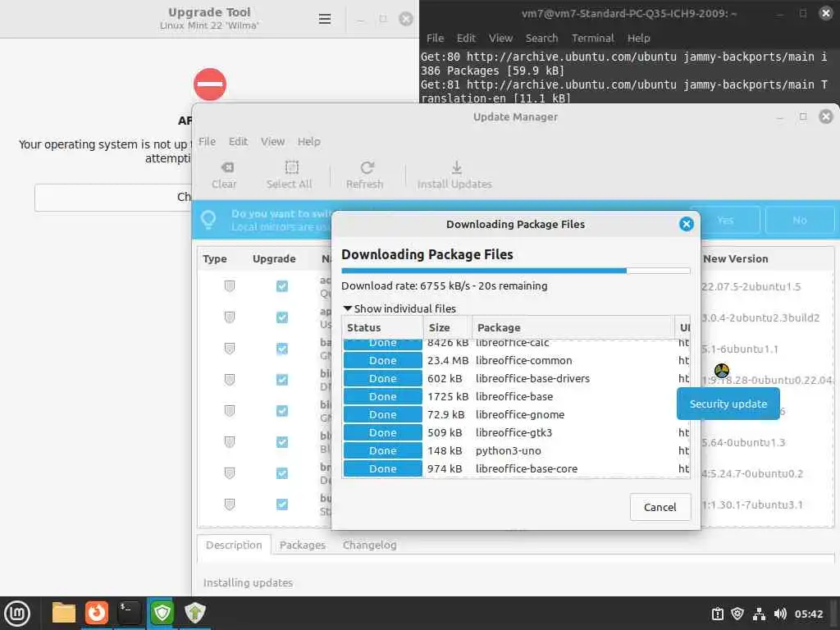The image size is (840, 630).
Task: Uncheck upgrade box for the 5.64-0ubuntu1.3 row
Action: 282,442
